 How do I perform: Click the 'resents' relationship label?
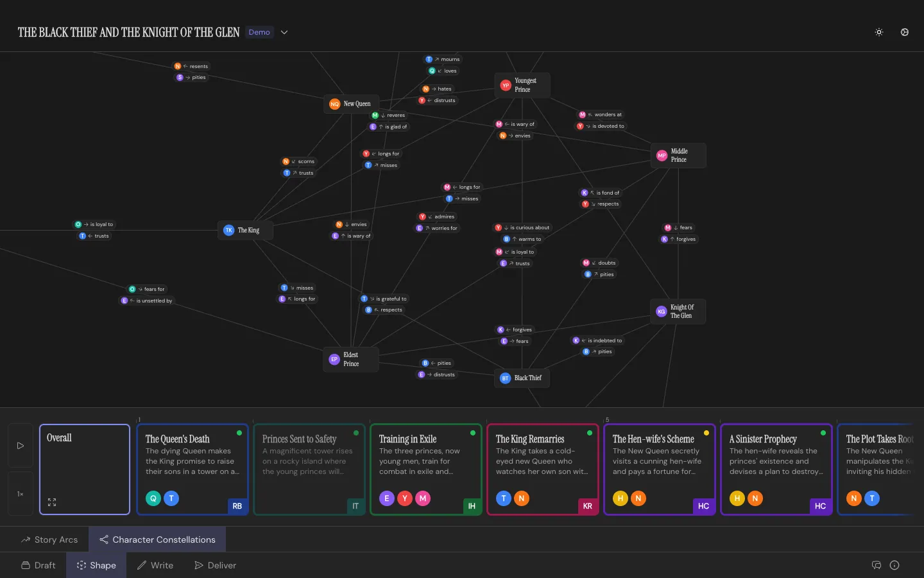click(193, 66)
